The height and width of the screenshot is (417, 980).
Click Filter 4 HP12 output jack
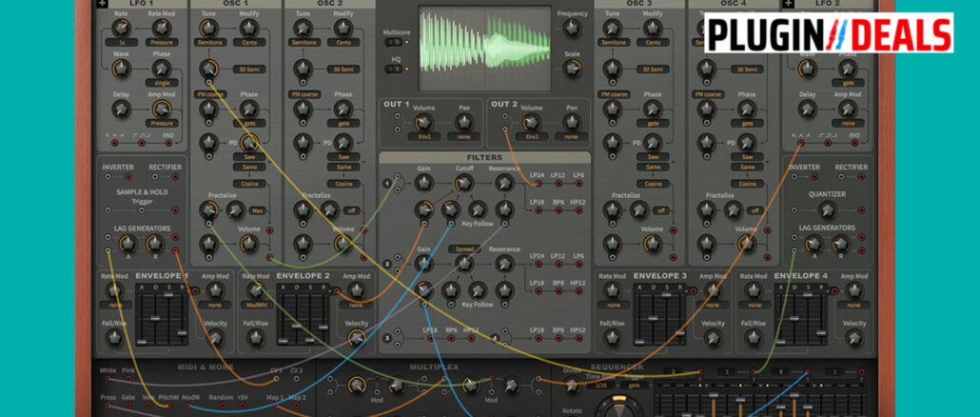(x=579, y=338)
